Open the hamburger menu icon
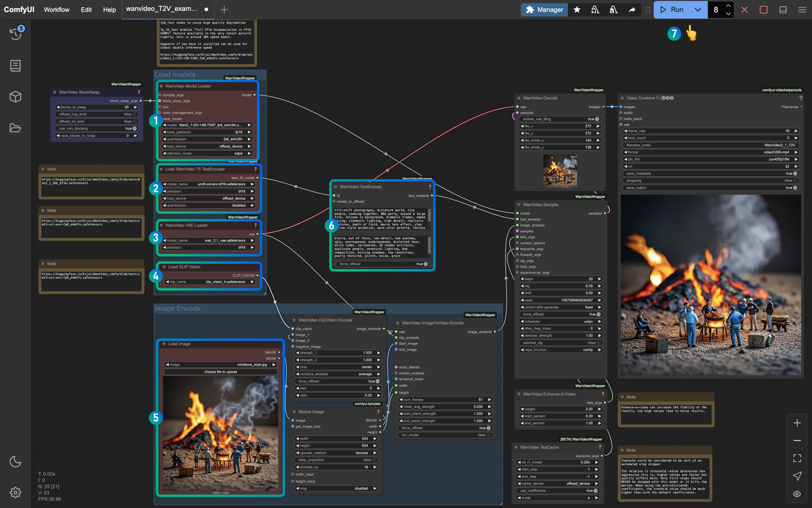Viewport: 812px width, 508px height. coord(802,9)
